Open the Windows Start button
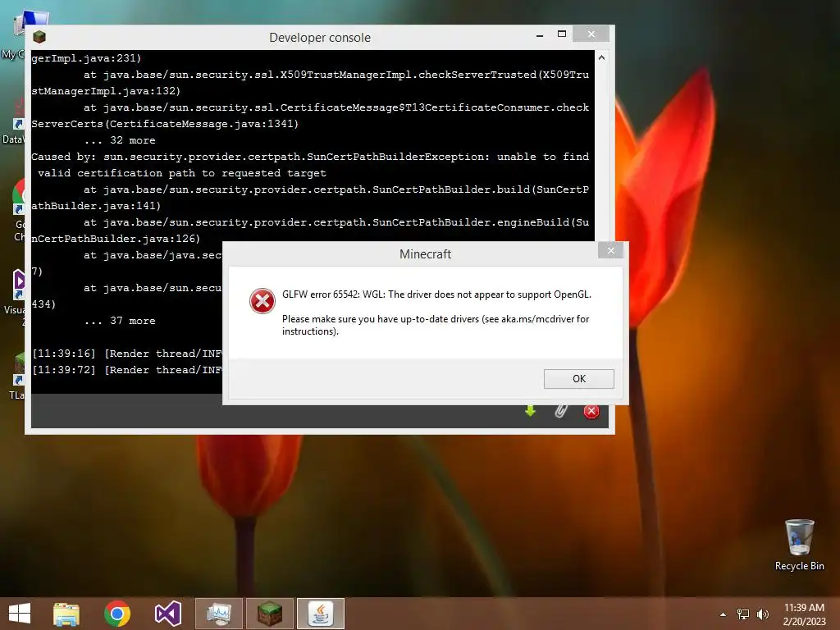Viewport: 840px width, 630px height. (x=20, y=614)
